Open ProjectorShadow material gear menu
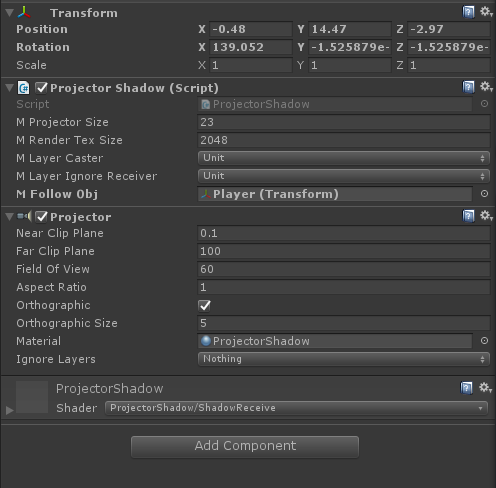The image size is (496, 488). [x=485, y=388]
